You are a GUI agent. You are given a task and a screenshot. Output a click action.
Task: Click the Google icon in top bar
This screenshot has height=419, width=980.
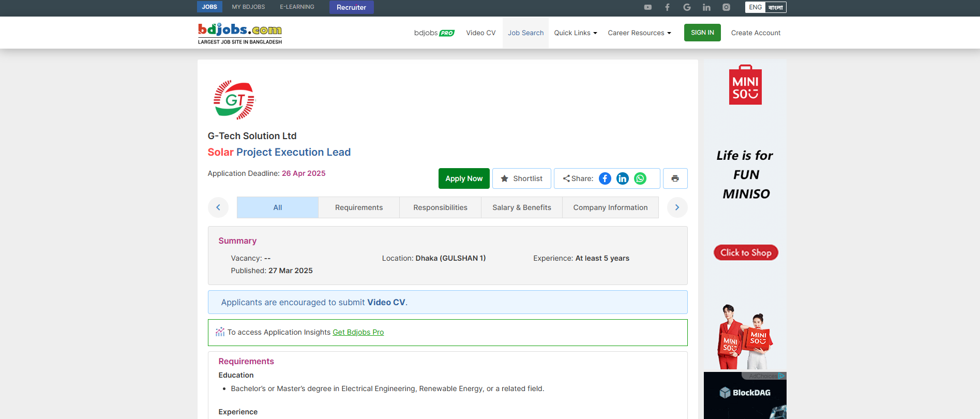coord(687,7)
